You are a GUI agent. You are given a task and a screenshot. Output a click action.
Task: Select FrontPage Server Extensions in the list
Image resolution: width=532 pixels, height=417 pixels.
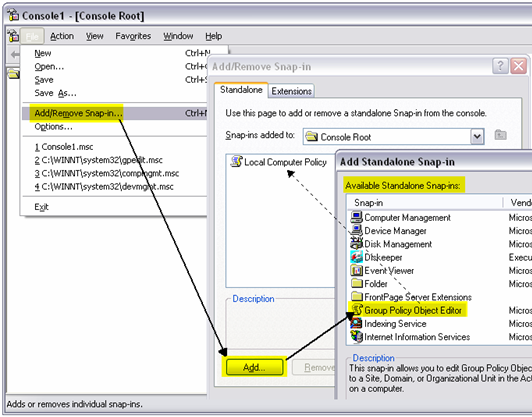(418, 297)
